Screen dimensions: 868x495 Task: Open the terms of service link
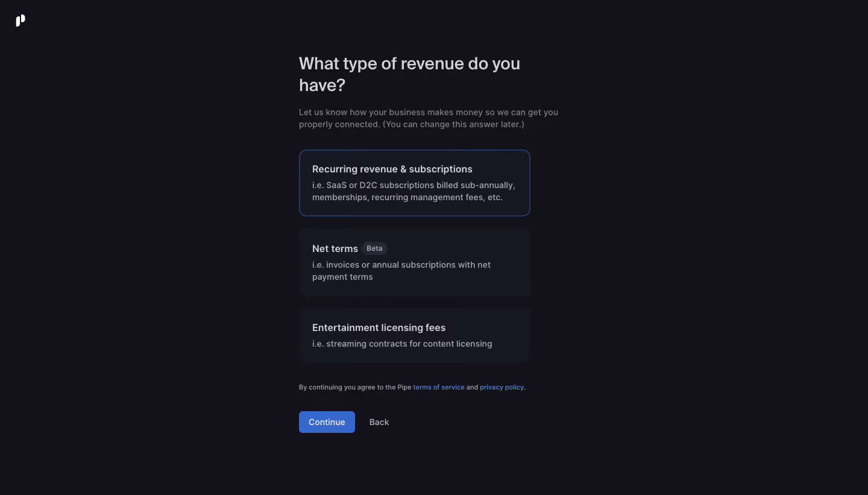[439, 387]
